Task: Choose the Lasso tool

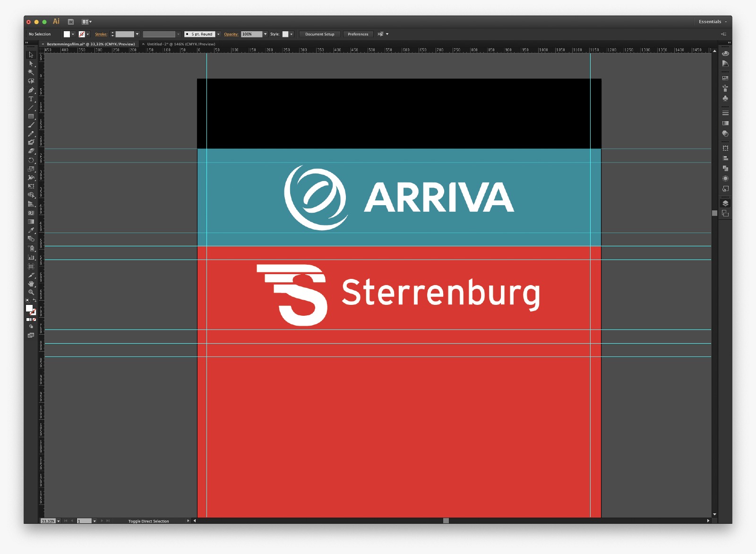Action: coord(31,81)
